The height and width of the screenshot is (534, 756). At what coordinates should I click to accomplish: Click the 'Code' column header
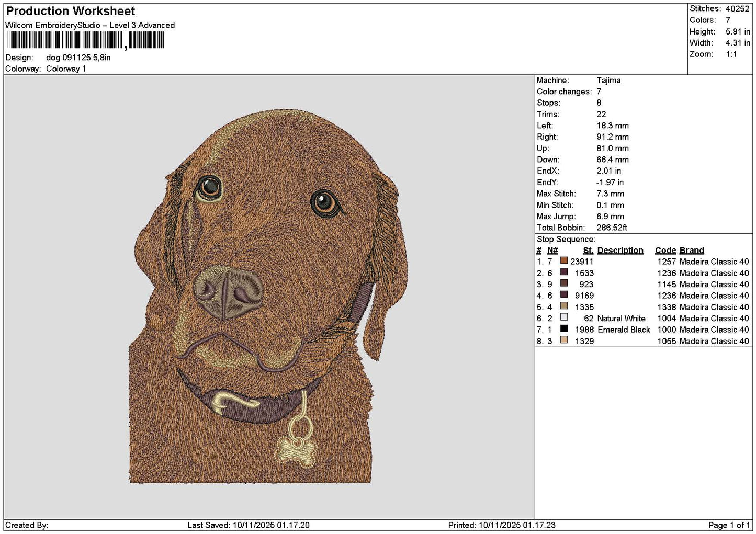pyautogui.click(x=665, y=251)
